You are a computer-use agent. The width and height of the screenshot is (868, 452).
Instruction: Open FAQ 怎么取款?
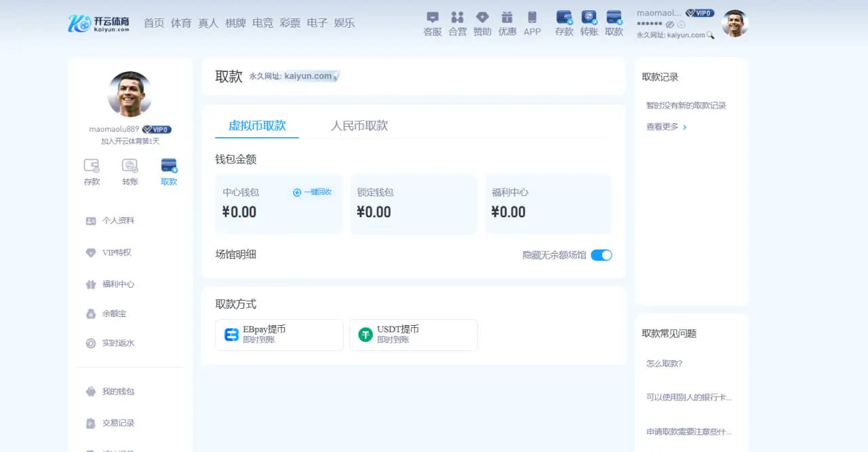coord(665,364)
